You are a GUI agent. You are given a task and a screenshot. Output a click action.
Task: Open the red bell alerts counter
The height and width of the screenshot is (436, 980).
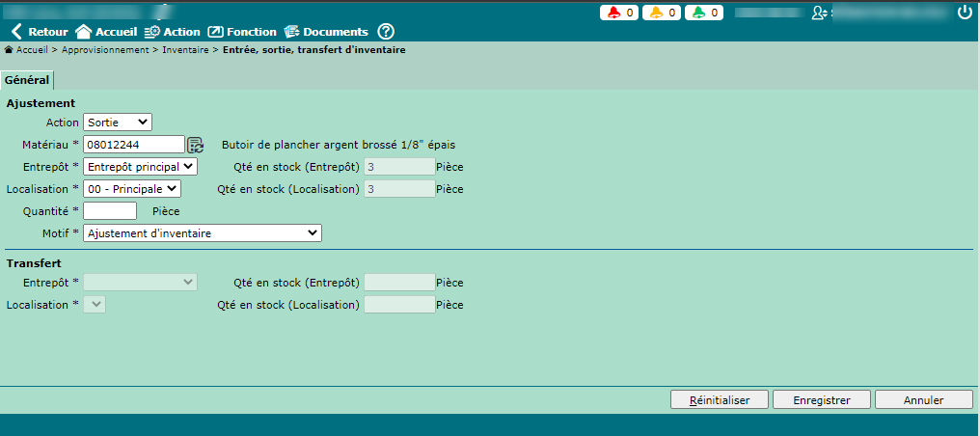tap(618, 13)
